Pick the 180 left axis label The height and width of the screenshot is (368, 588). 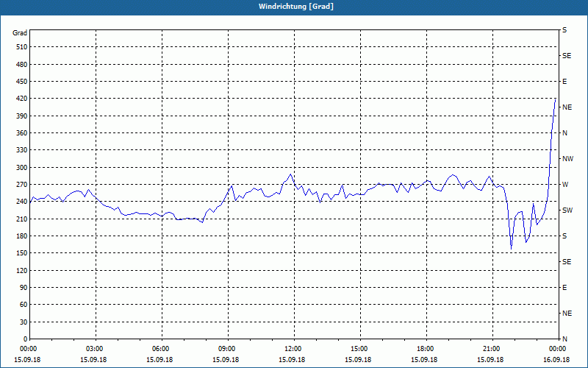pos(22,236)
